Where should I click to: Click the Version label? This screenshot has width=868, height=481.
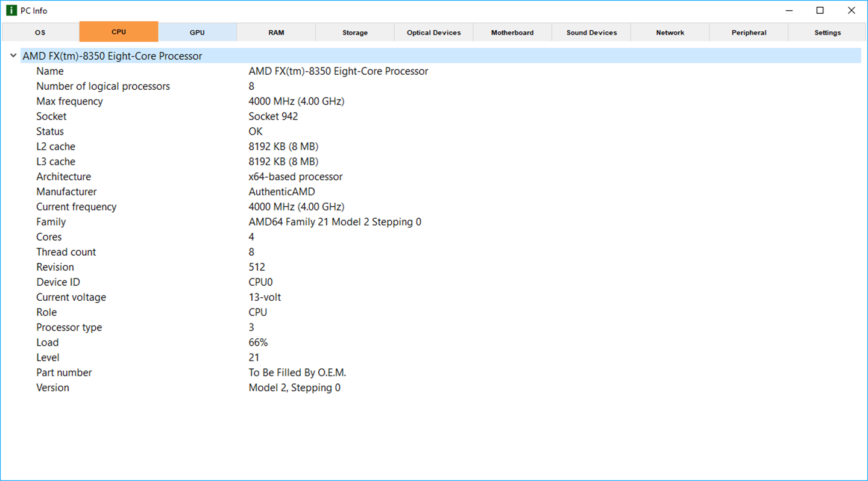[x=52, y=388]
